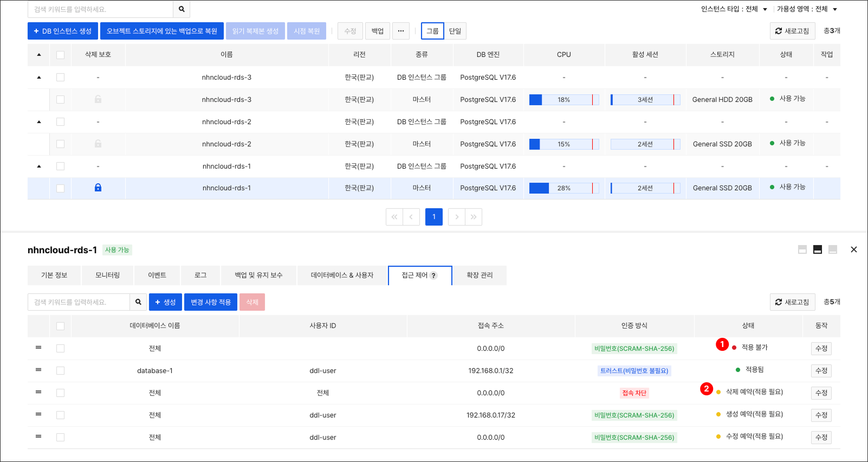Image resolution: width=868 pixels, height=462 pixels.
Task: Close the nhncloud-rds-1 detail panel
Action: [854, 249]
